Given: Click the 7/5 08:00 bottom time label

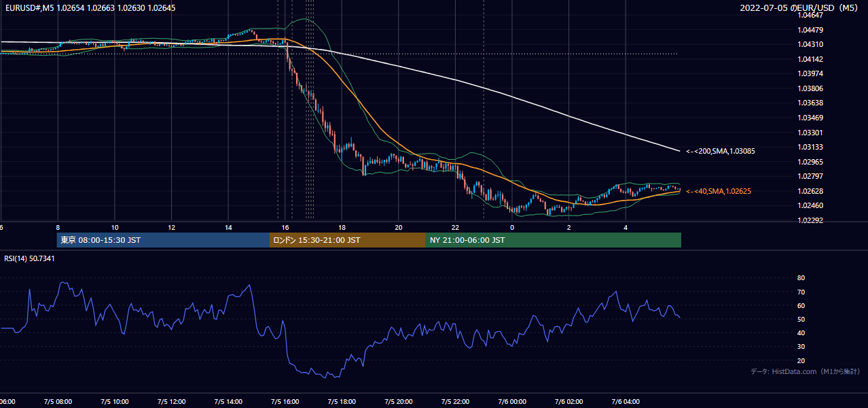Looking at the screenshot, I should (57, 401).
